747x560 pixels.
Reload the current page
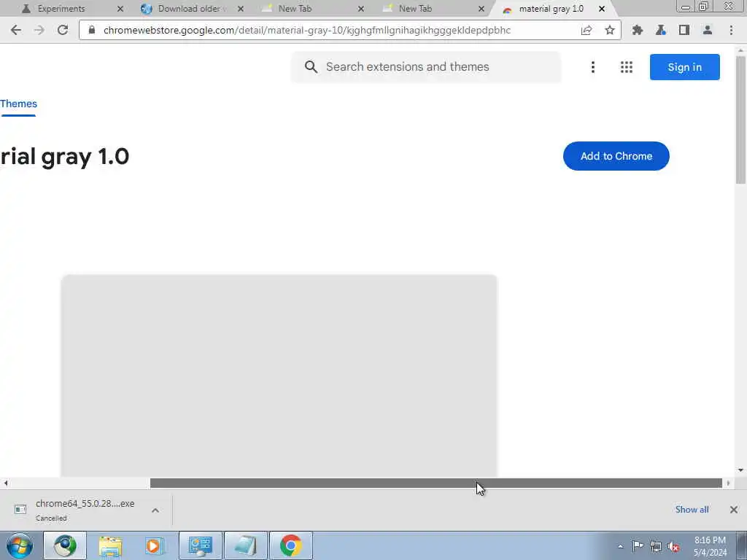click(63, 30)
